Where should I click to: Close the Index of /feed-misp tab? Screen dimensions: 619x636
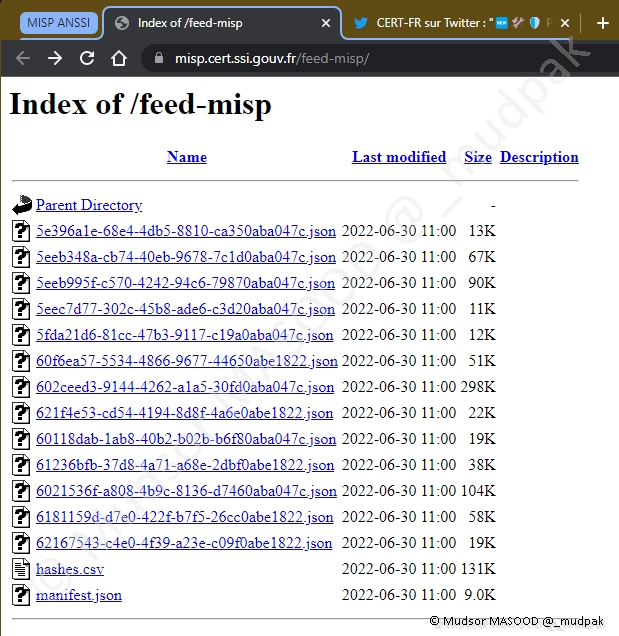[326, 23]
